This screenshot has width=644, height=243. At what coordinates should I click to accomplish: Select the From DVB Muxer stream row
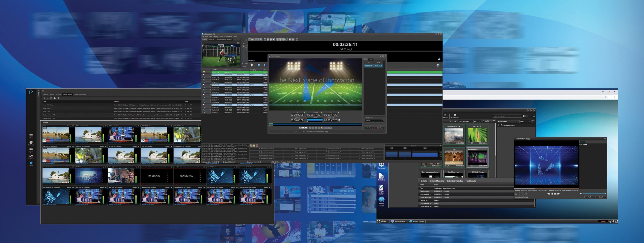(x=121, y=105)
